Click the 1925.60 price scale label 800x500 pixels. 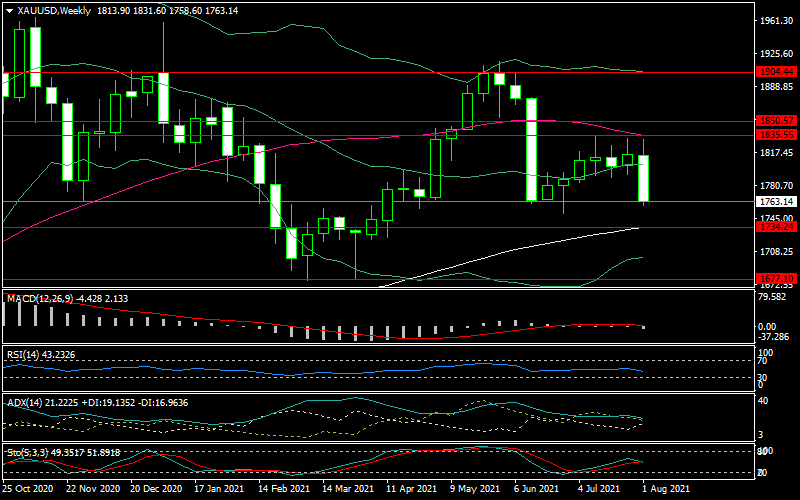(777, 54)
